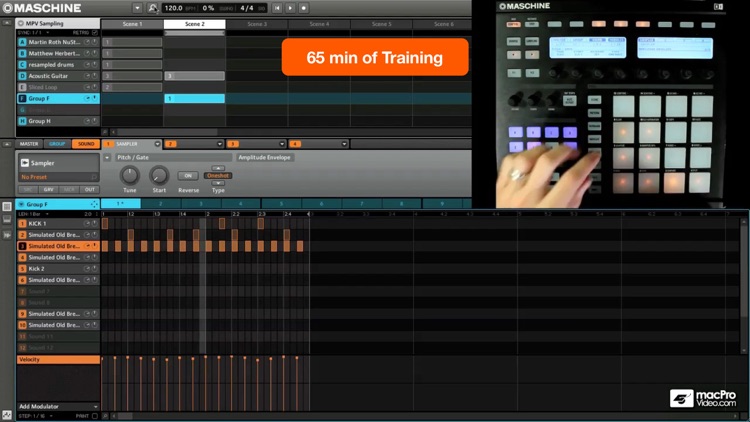Click the record transport button
This screenshot has width=750, height=422.
(304, 8)
